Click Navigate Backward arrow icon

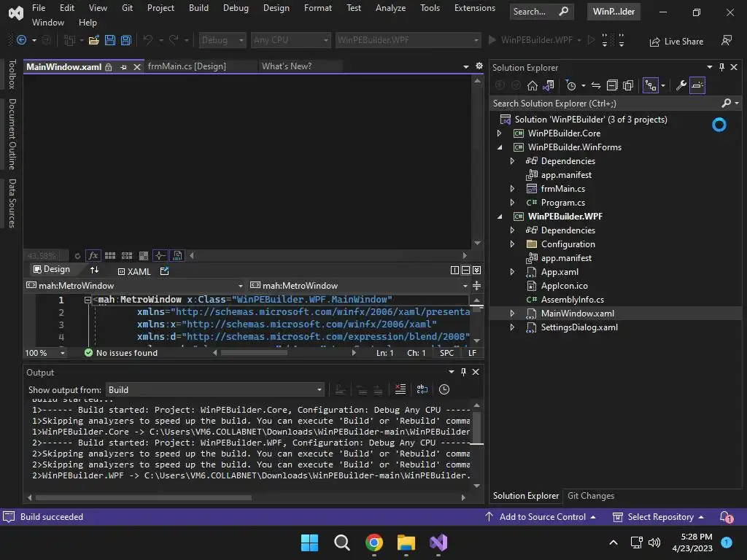click(x=21, y=41)
